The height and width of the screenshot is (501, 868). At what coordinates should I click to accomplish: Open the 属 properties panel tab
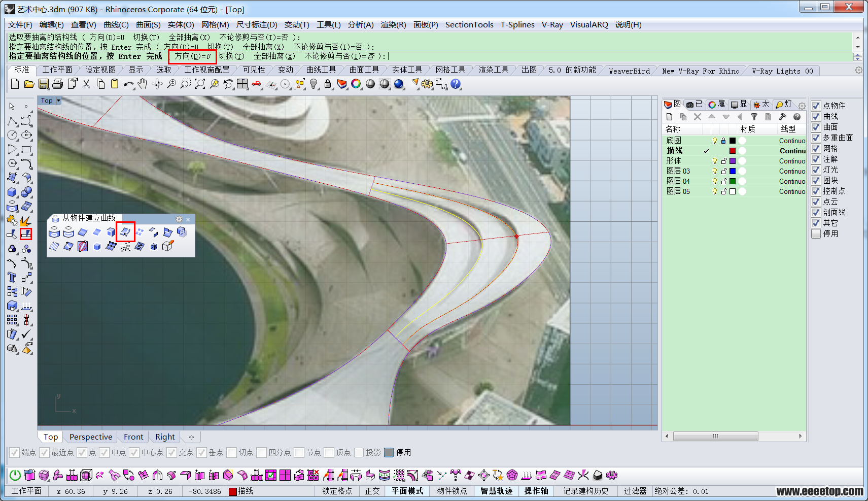(x=717, y=104)
